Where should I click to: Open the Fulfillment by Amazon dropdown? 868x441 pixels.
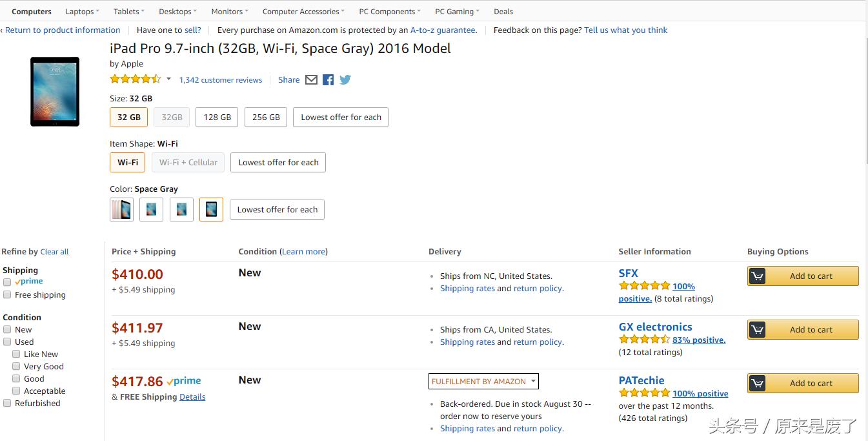click(x=483, y=382)
